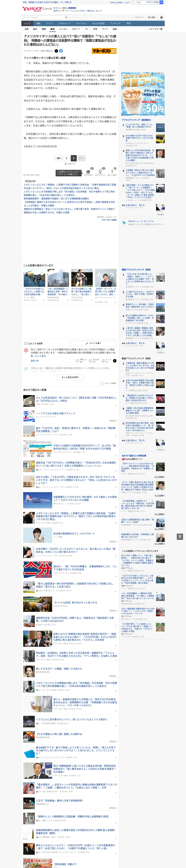Expand first comment with もっと見る link
186x868 pixels.
(41, 356)
